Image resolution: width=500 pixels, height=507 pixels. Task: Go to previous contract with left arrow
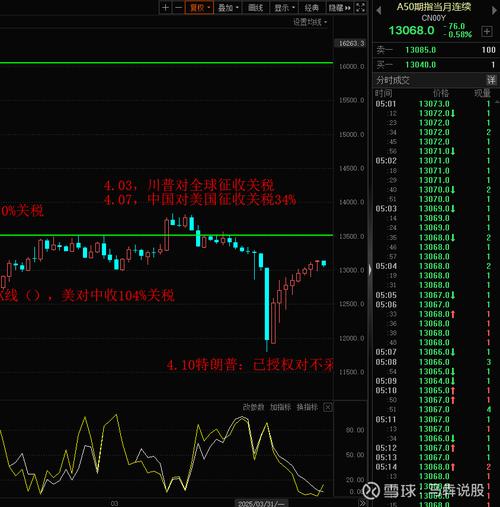coord(379,10)
